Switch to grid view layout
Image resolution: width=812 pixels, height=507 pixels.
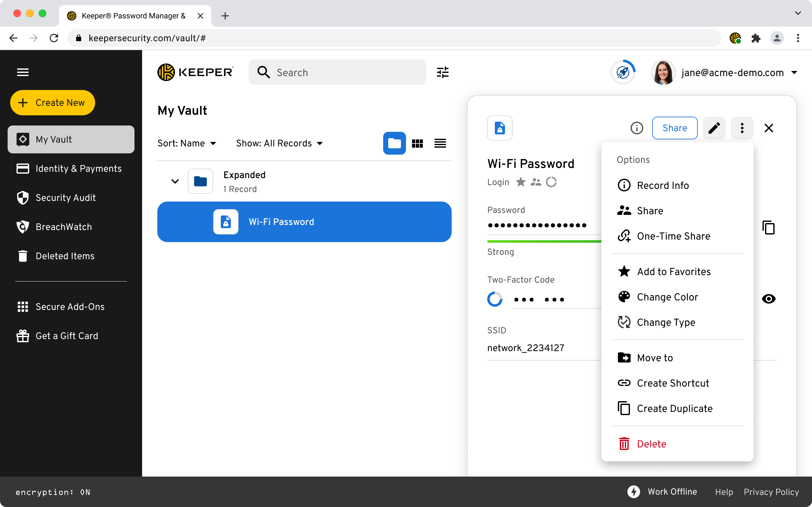tap(417, 144)
